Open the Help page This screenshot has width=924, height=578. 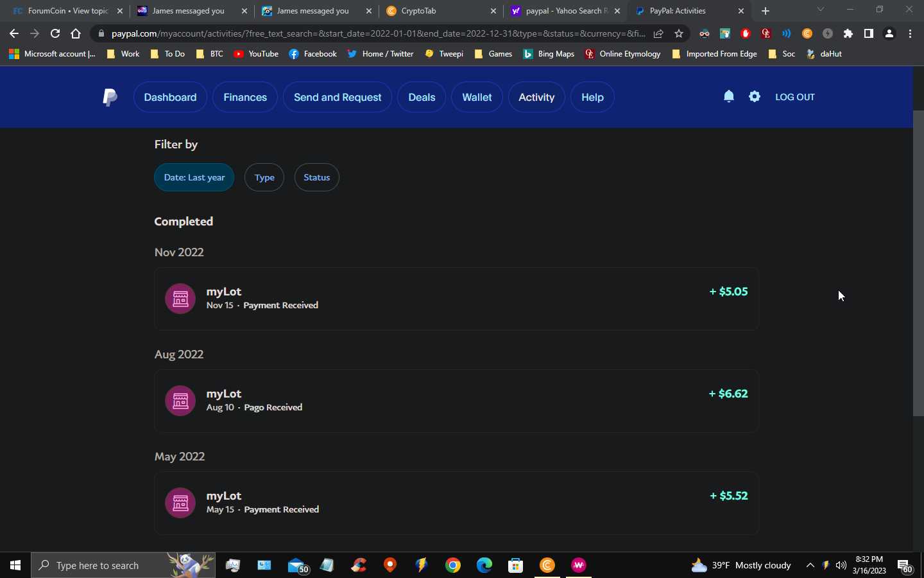[592, 97]
